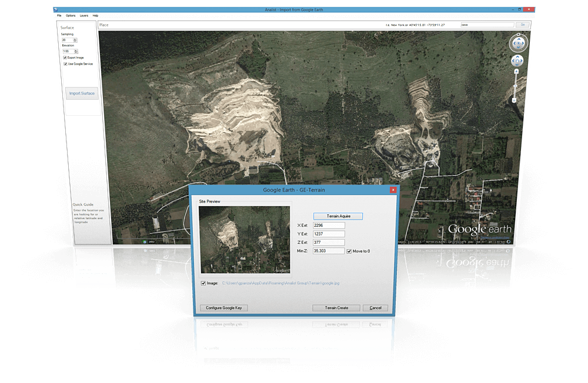588x383 pixels.
Task: Decrease the Sampling value using the down spinner
Action: point(75,41)
